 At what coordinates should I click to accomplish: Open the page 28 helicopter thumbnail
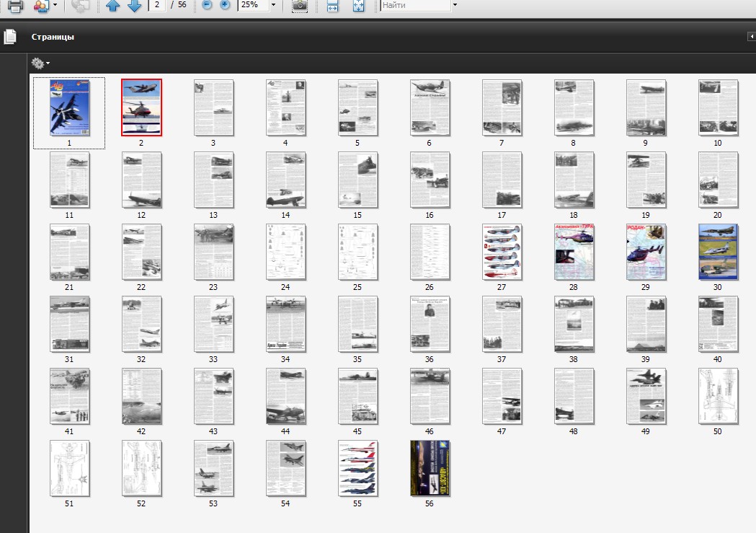574,252
